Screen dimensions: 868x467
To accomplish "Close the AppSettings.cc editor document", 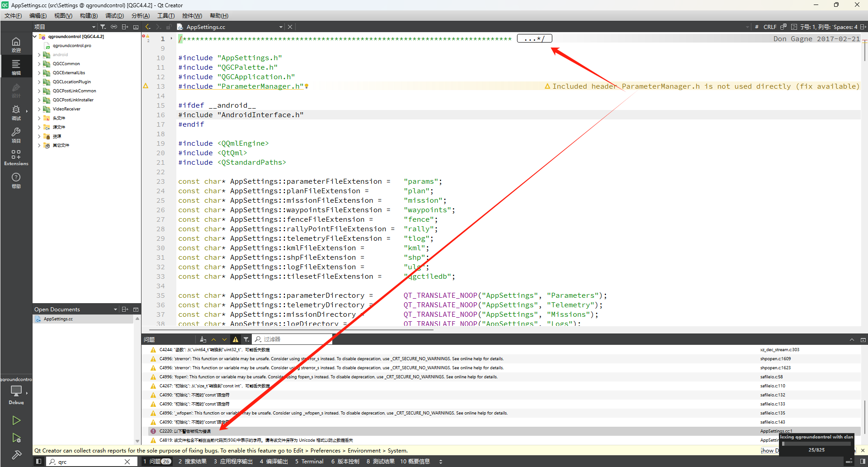I will [x=290, y=27].
